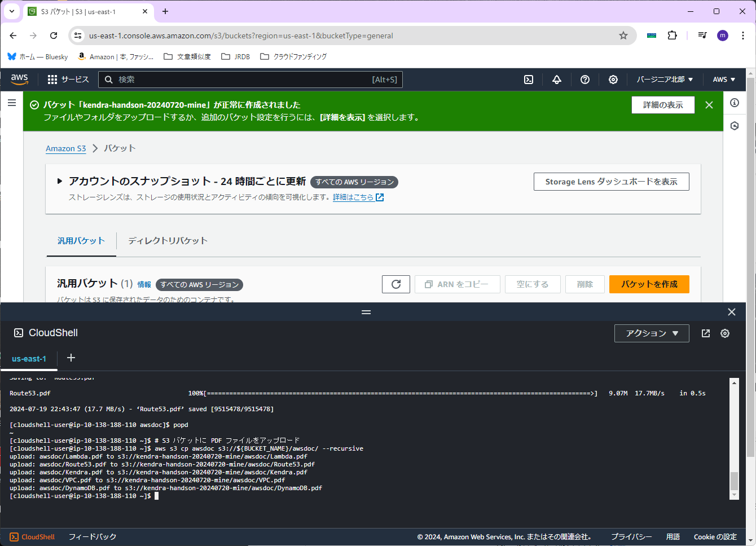Image resolution: width=756 pixels, height=546 pixels.
Task: Open the Chrome extensions puzzle icon
Action: click(x=672, y=36)
